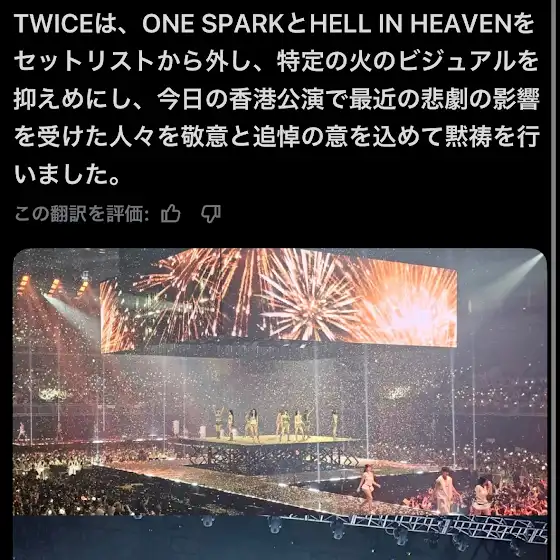This screenshot has width=560, height=560.
Task: Click the orange stage lamps in the photo
Action: point(54,285)
